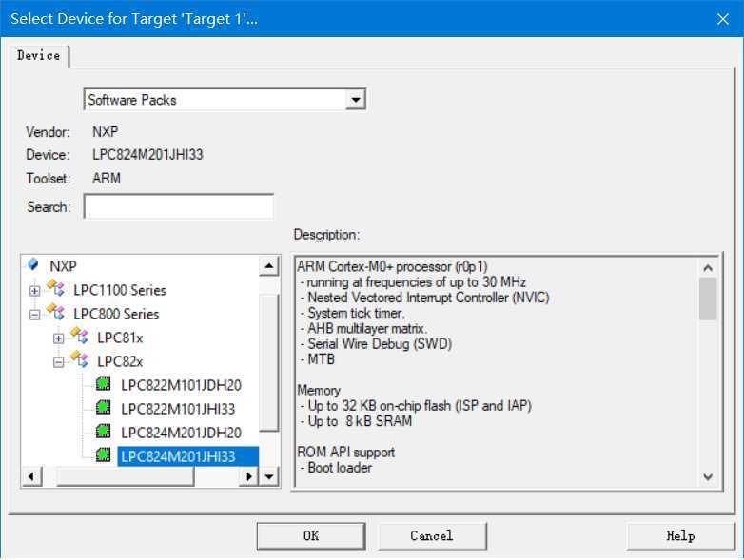744x560 pixels.
Task: Select the NXP root node label
Action: (63, 266)
